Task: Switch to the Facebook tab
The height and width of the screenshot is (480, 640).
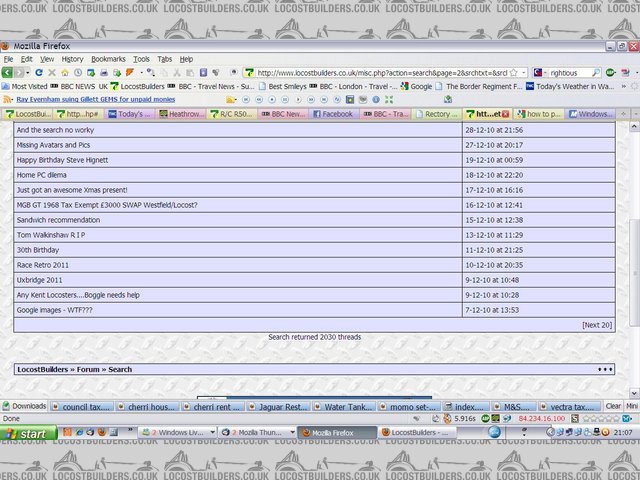Action: [x=336, y=115]
